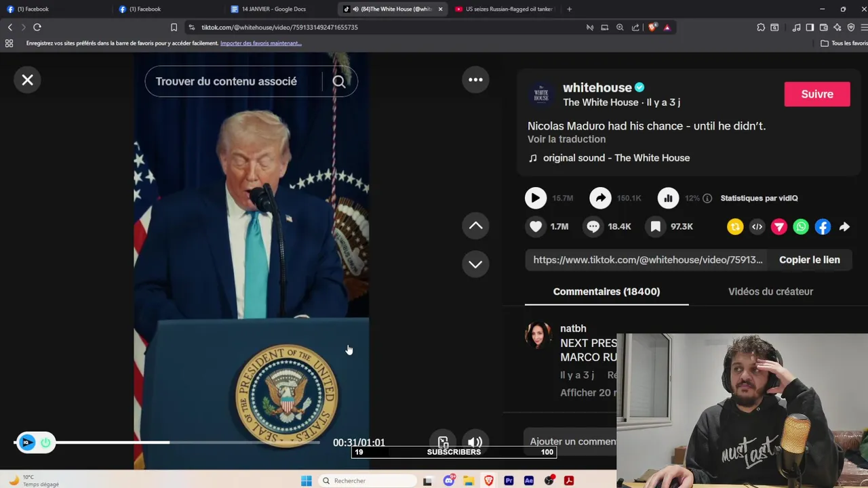Go to previous video with up chevron
This screenshot has height=488, width=868.
coord(475,226)
